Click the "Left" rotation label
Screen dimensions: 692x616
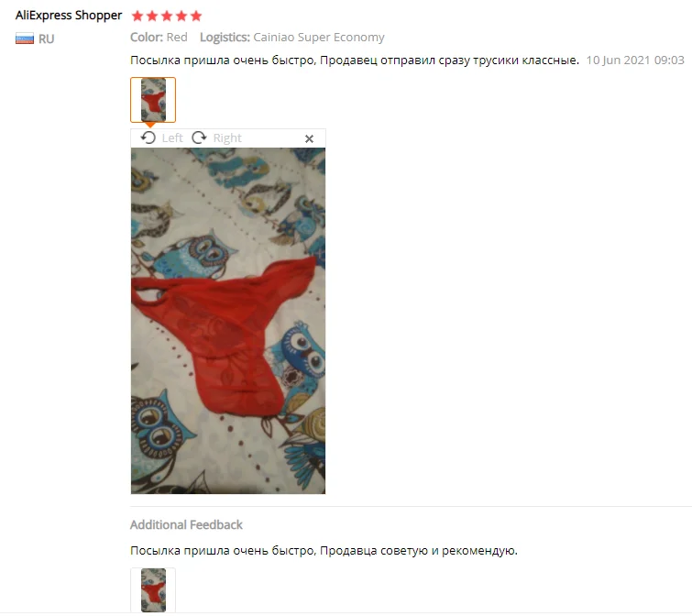point(172,138)
